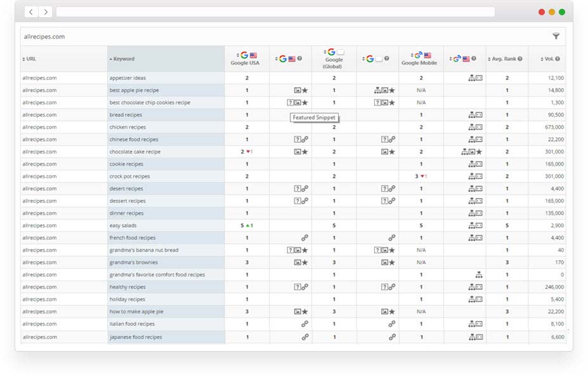Click the browser address bar
This screenshot has height=377, width=588.
pyautogui.click(x=275, y=12)
